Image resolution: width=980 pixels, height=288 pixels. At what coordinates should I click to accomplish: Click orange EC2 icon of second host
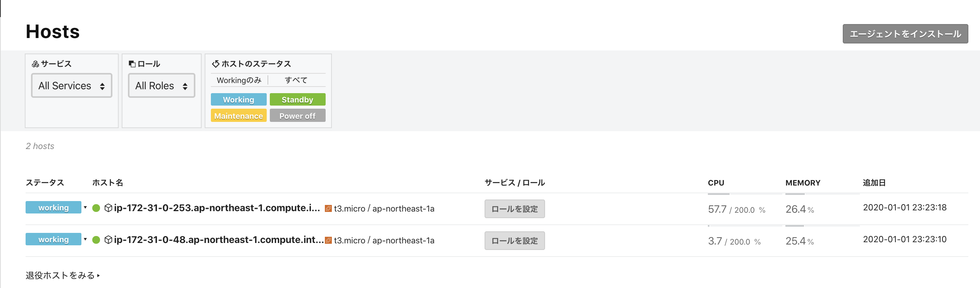tap(328, 240)
